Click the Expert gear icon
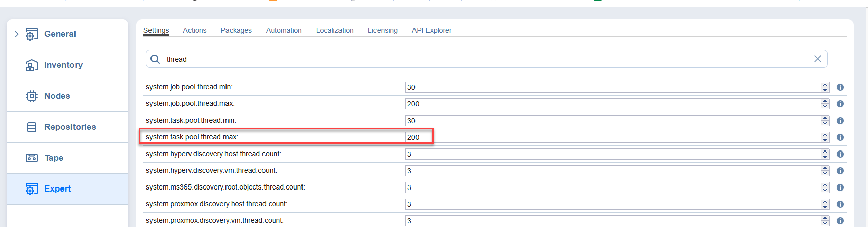 (x=31, y=189)
